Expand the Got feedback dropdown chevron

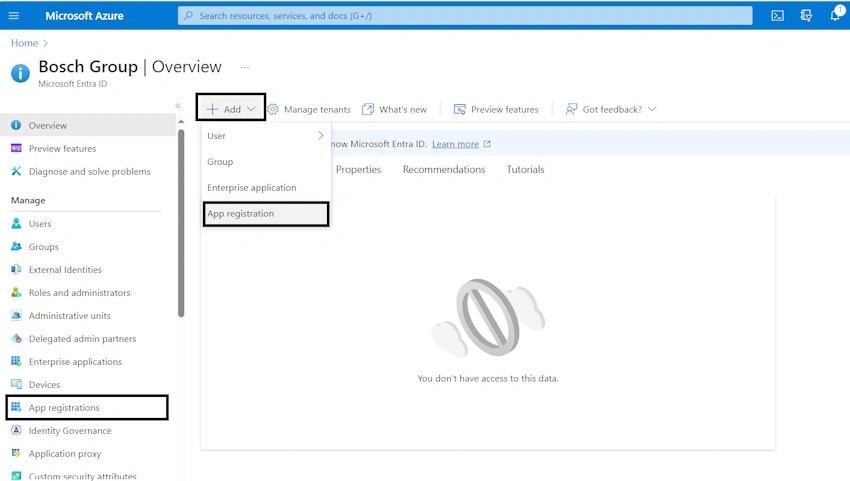click(x=652, y=110)
